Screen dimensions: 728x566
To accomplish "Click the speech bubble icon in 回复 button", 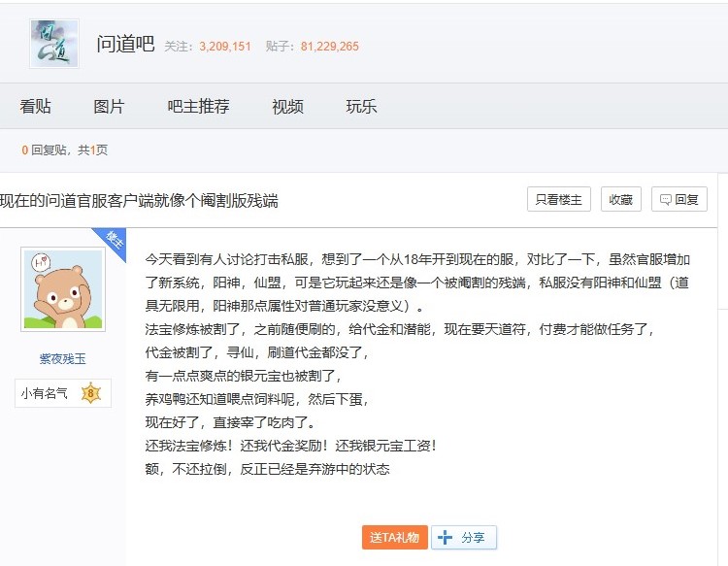I will point(665,200).
